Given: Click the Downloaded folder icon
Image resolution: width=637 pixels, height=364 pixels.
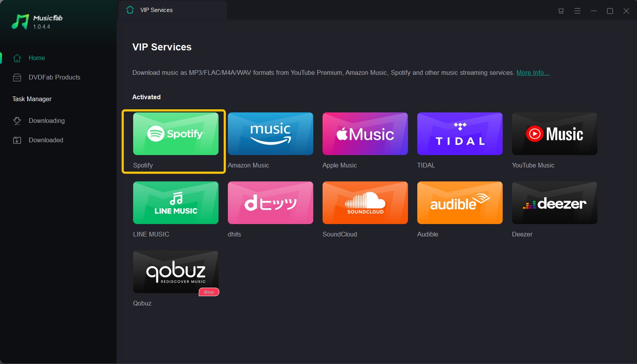Looking at the screenshot, I should click(x=17, y=140).
